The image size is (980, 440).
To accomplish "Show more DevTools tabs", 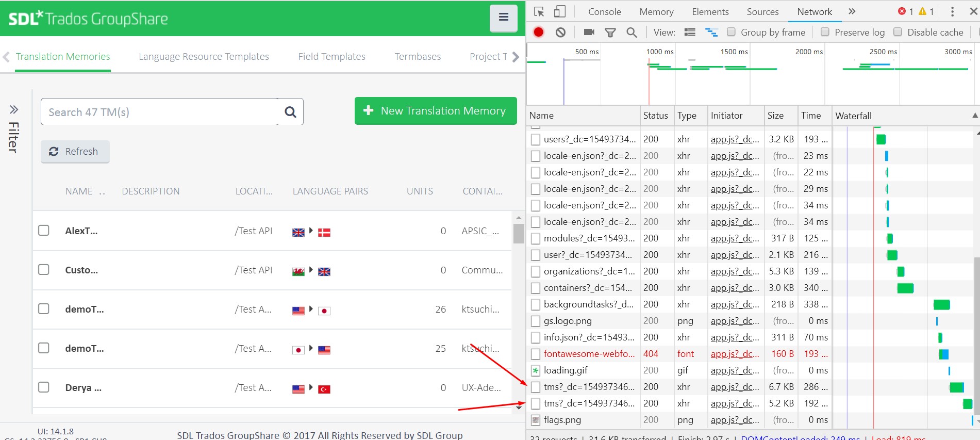I will pyautogui.click(x=852, y=11).
